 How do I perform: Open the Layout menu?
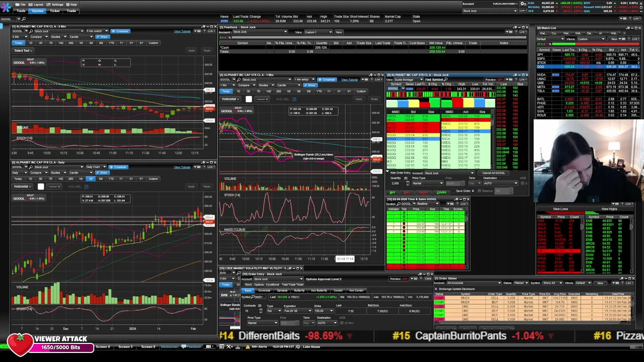[36, 5]
